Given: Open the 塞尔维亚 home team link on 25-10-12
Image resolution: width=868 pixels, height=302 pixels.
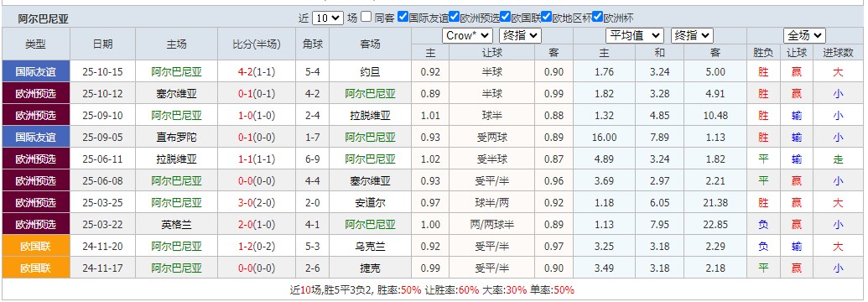Looking at the screenshot, I should pos(177,94).
